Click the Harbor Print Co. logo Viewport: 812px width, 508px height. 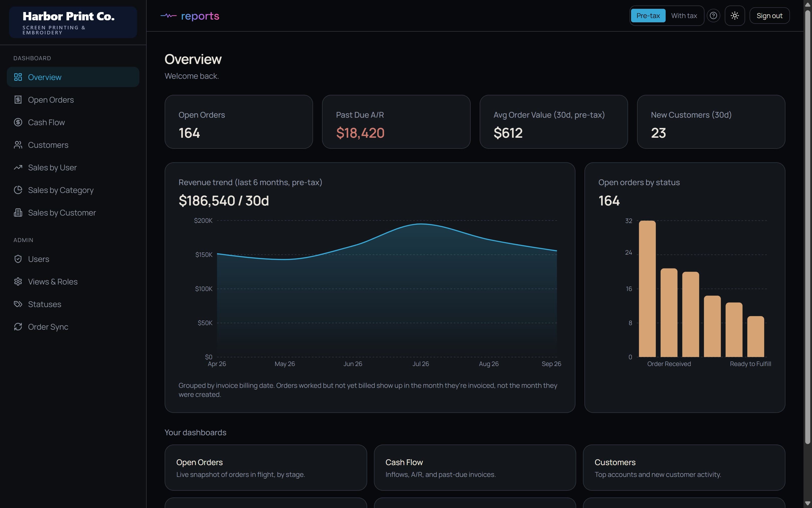click(73, 22)
